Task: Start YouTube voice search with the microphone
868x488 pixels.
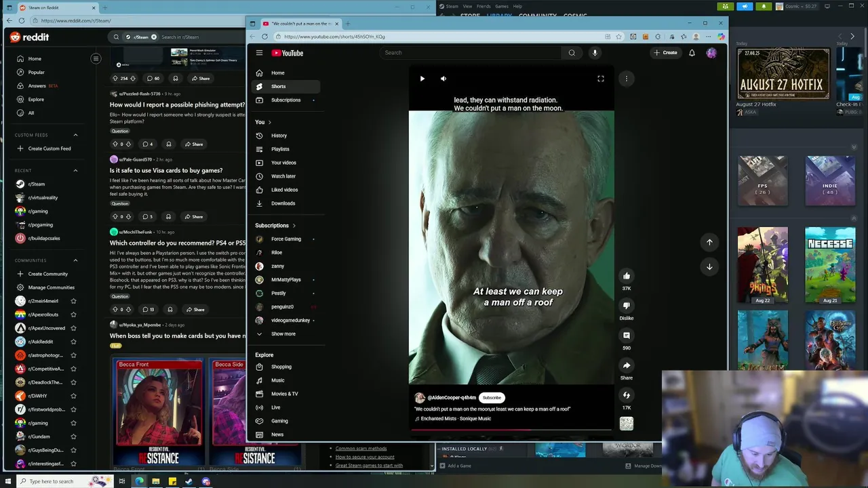Action: (595, 53)
